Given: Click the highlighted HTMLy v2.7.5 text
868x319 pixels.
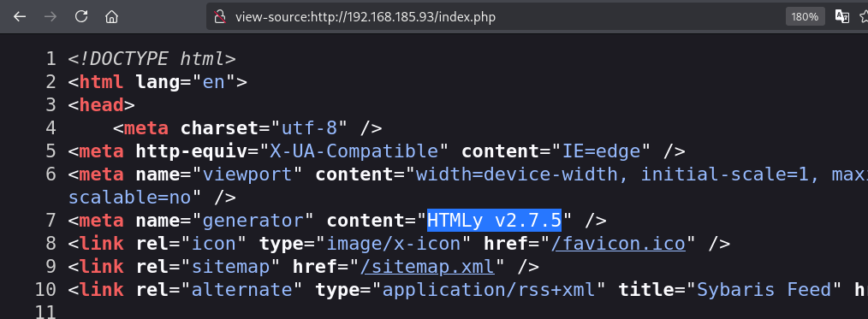Looking at the screenshot, I should pos(494,221).
